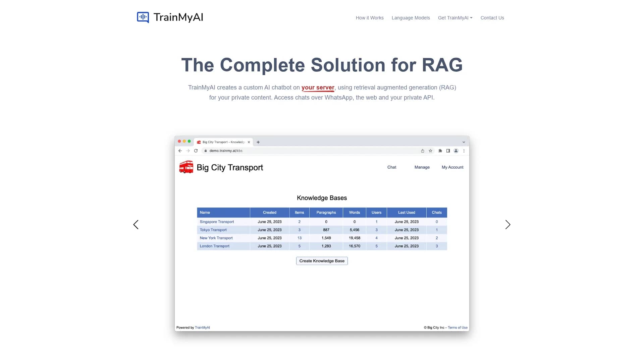
Task: Click the padlock icon in address bar
Action: pos(206,151)
